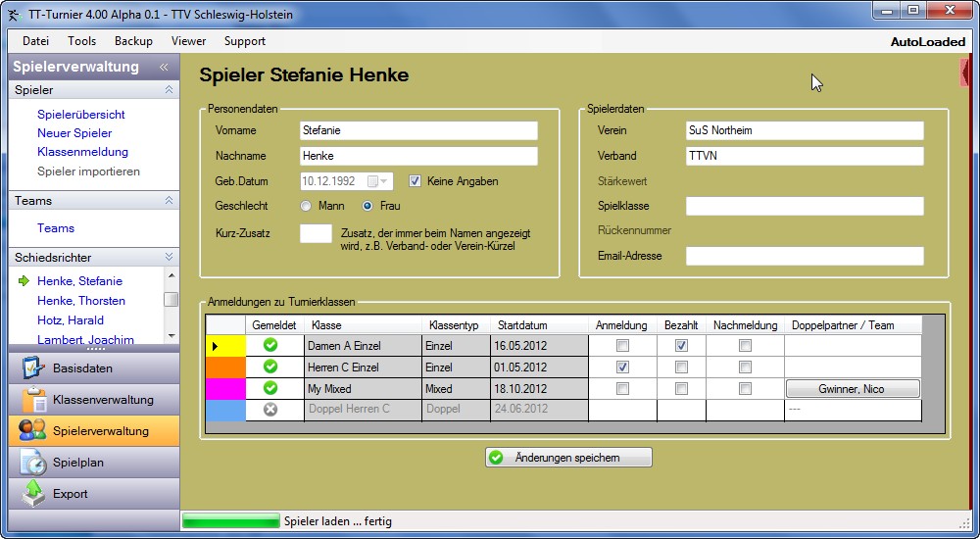Click green check icon for Damen A Einzel
980x539 pixels.
[270, 345]
